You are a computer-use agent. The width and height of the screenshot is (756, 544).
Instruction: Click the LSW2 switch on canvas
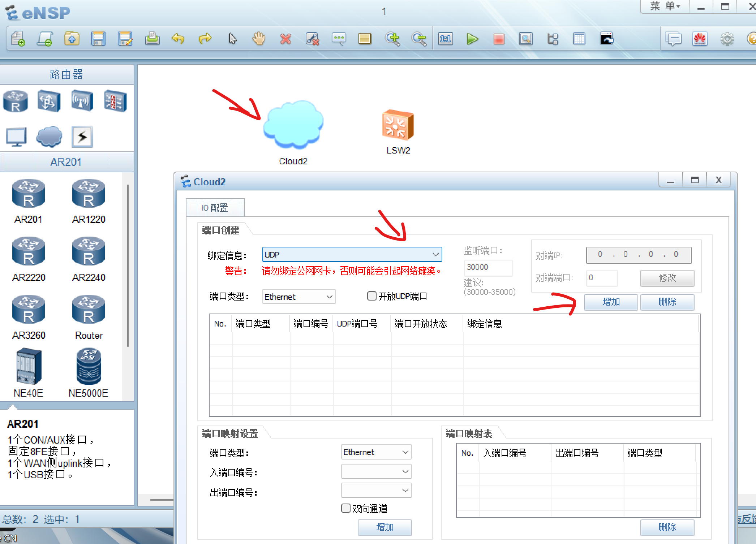(x=398, y=125)
